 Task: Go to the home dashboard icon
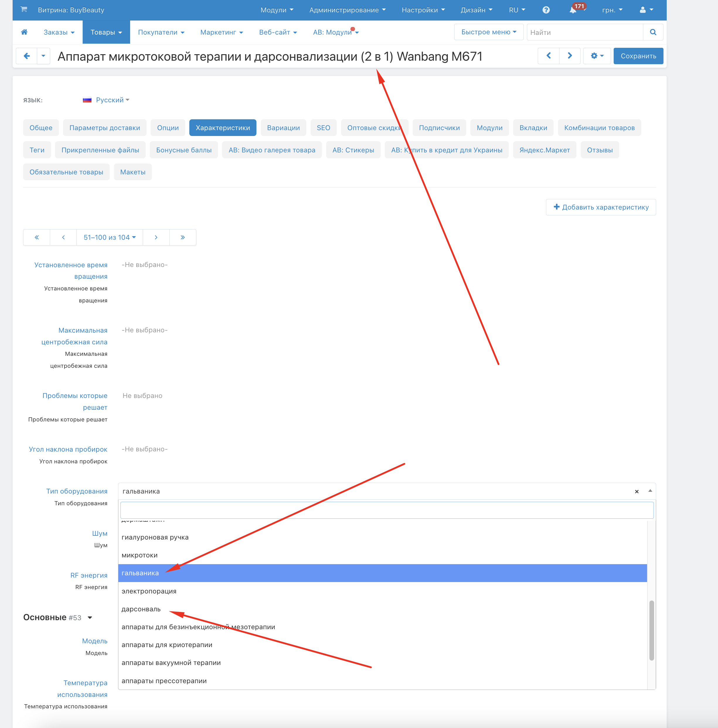[24, 32]
